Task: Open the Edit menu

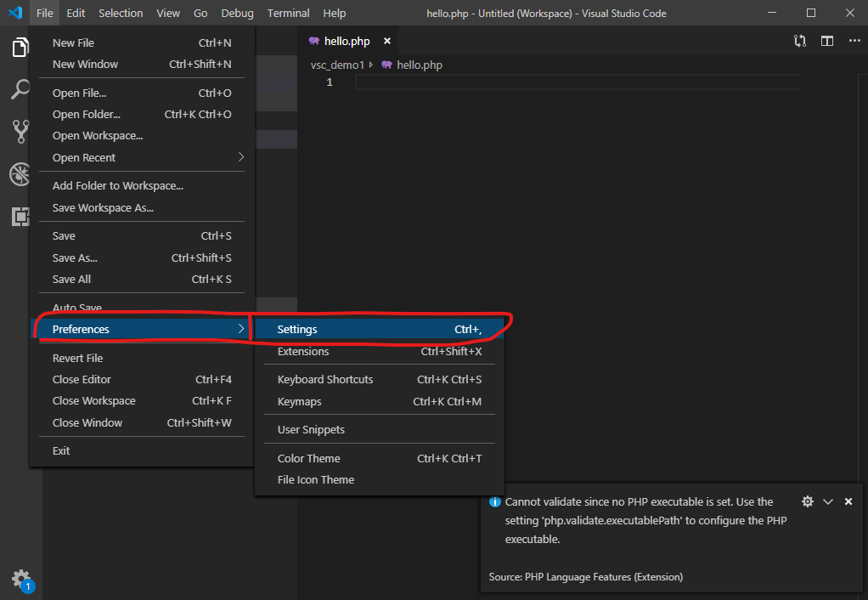Action: coord(76,13)
